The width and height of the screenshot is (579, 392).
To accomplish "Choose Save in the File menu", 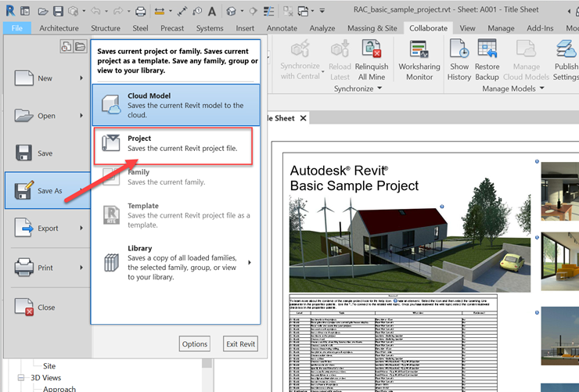I will tap(48, 153).
